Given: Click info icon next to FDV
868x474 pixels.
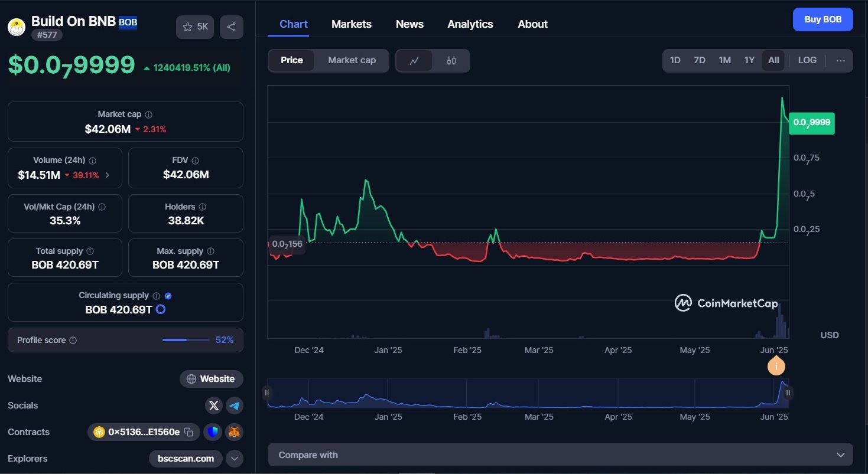Looking at the screenshot, I should pos(196,161).
